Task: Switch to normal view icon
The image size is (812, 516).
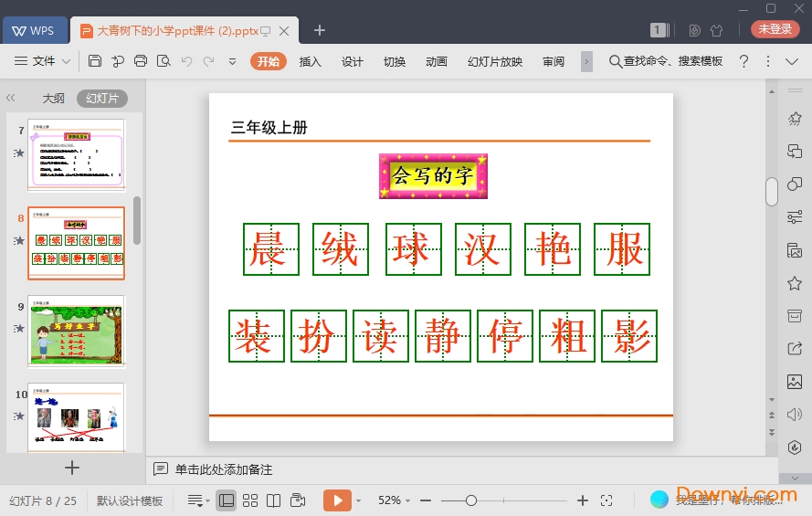Action: [x=227, y=500]
